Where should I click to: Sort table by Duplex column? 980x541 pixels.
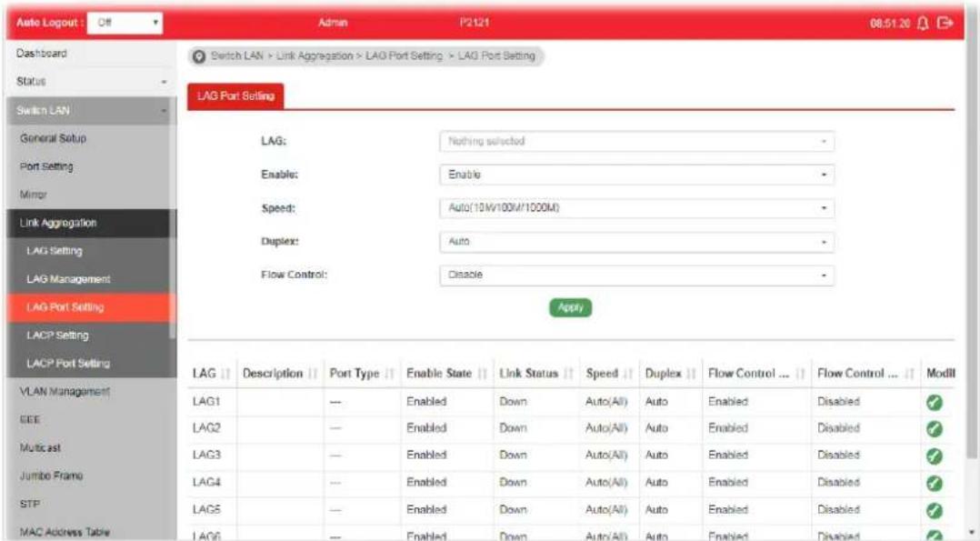point(691,374)
